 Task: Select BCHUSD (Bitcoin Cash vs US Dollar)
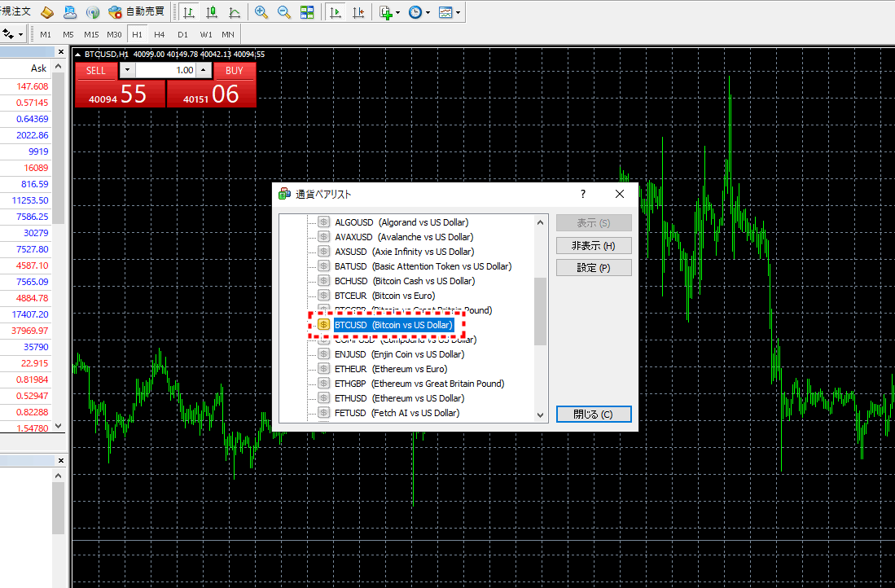405,281
